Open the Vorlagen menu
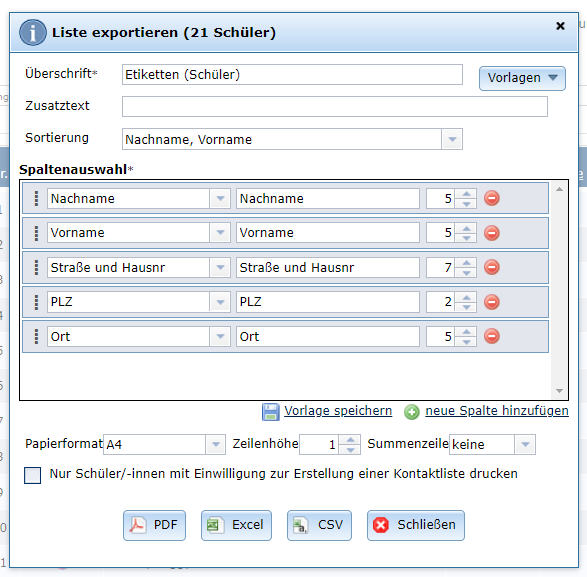 coord(522,78)
